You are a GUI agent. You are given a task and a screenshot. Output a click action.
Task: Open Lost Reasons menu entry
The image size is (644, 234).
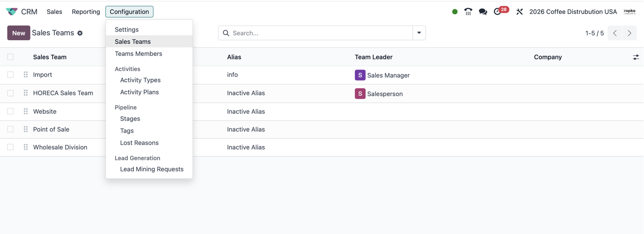(149, 143)
